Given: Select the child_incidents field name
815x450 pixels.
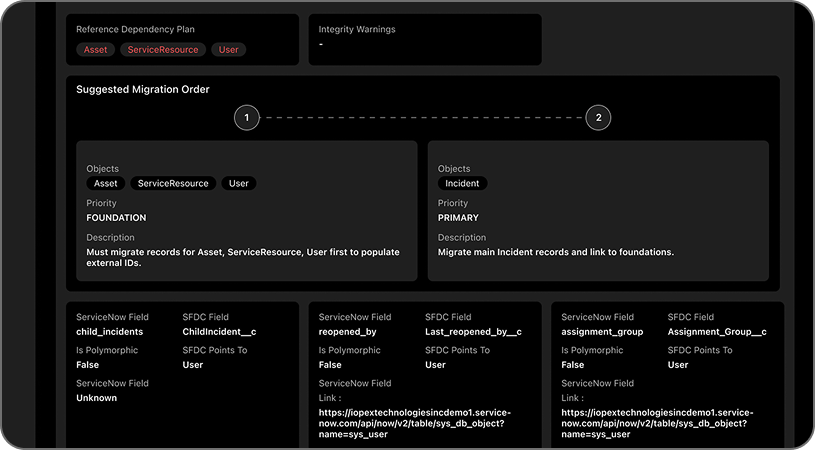Looking at the screenshot, I should (x=110, y=332).
